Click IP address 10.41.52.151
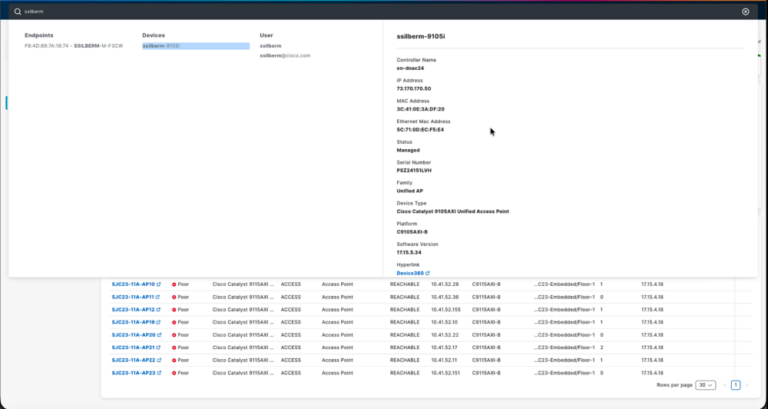Viewport: 768px width, 409px height. 446,373
